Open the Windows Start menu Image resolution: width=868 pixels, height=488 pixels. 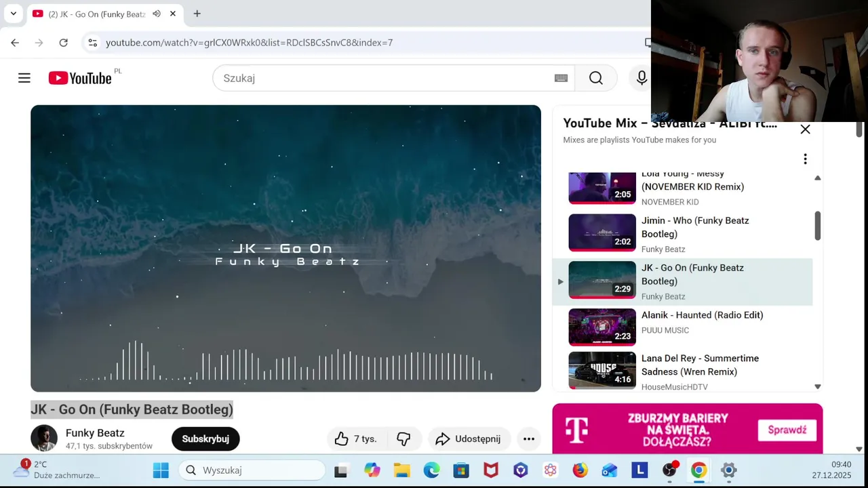pos(161,470)
